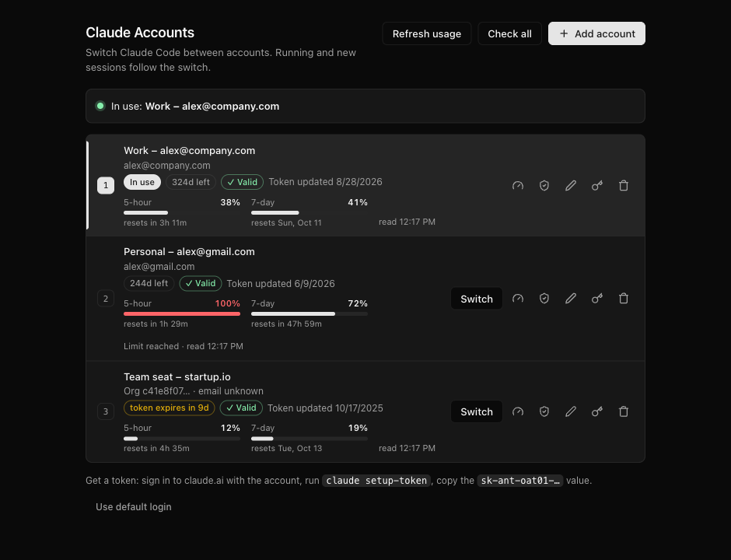The width and height of the screenshot is (731, 560).
Task: Click the Personal account red 5-hour usage bar
Action: 182,313
